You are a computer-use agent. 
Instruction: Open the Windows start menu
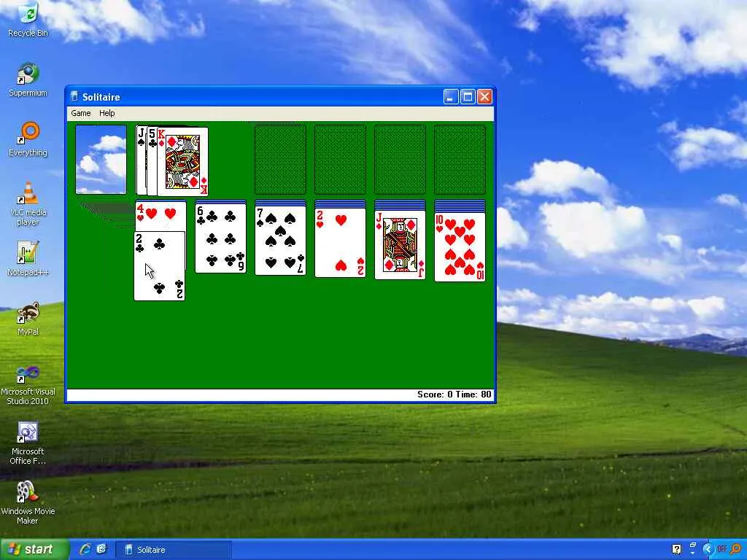34,550
